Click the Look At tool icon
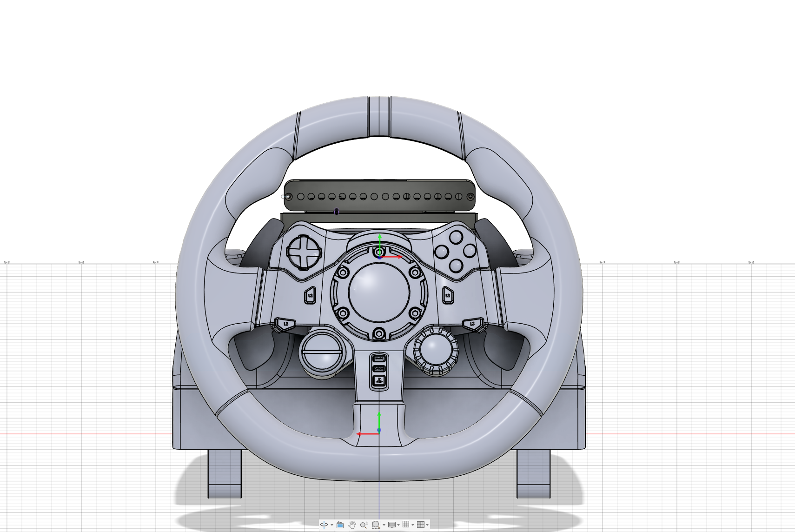The width and height of the screenshot is (795, 532). [x=340, y=525]
